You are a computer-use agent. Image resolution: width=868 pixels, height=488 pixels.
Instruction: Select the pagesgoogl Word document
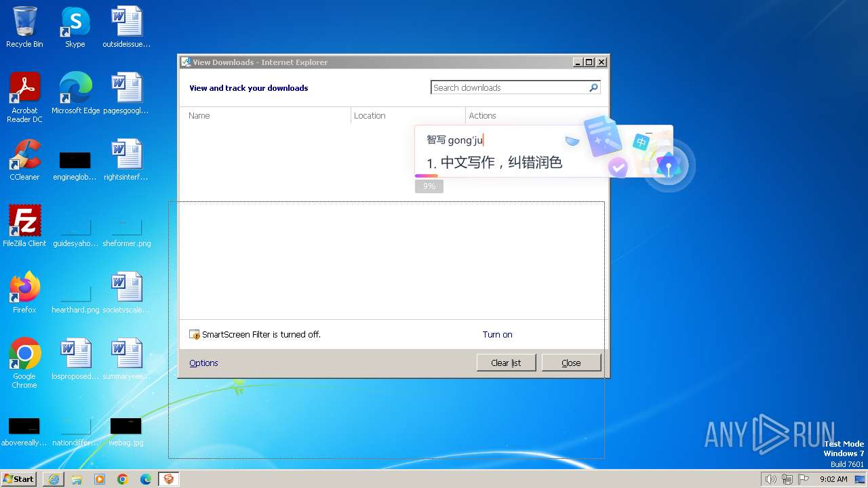coord(126,94)
